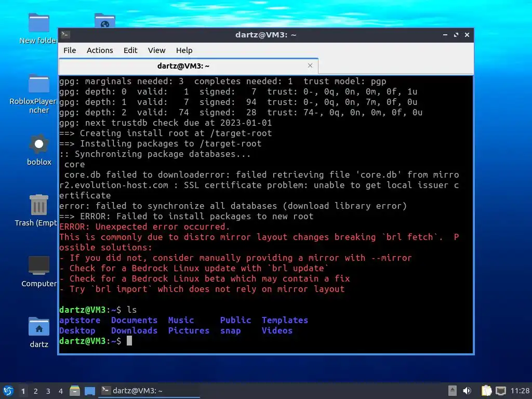This screenshot has height=399, width=532.
Task: Click 'Installing packages to /target-root' line
Action: (x=161, y=144)
